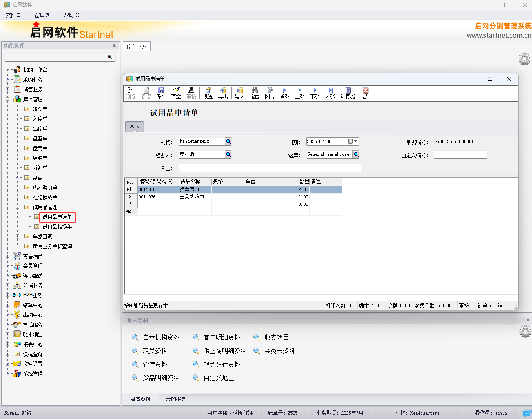Open 我的工作台 in the tree

click(35, 70)
